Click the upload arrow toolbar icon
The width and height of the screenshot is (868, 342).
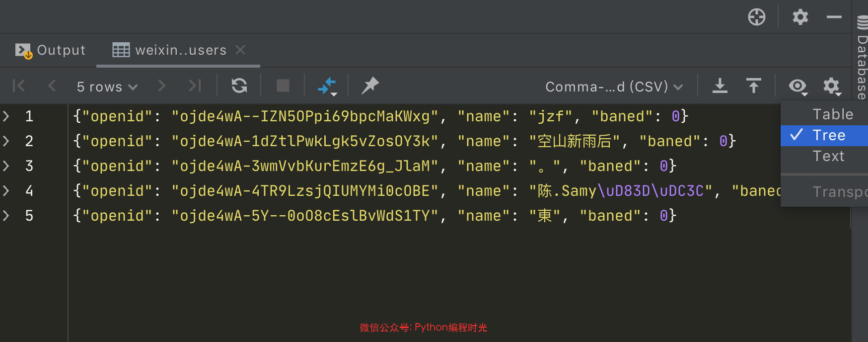tap(753, 86)
